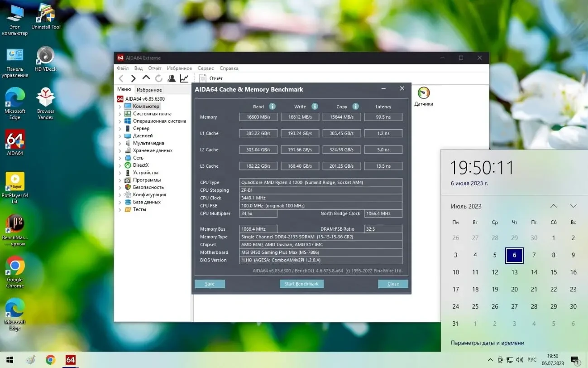The image size is (588, 368).
Task: Click the Start Benchmark button
Action: click(301, 284)
